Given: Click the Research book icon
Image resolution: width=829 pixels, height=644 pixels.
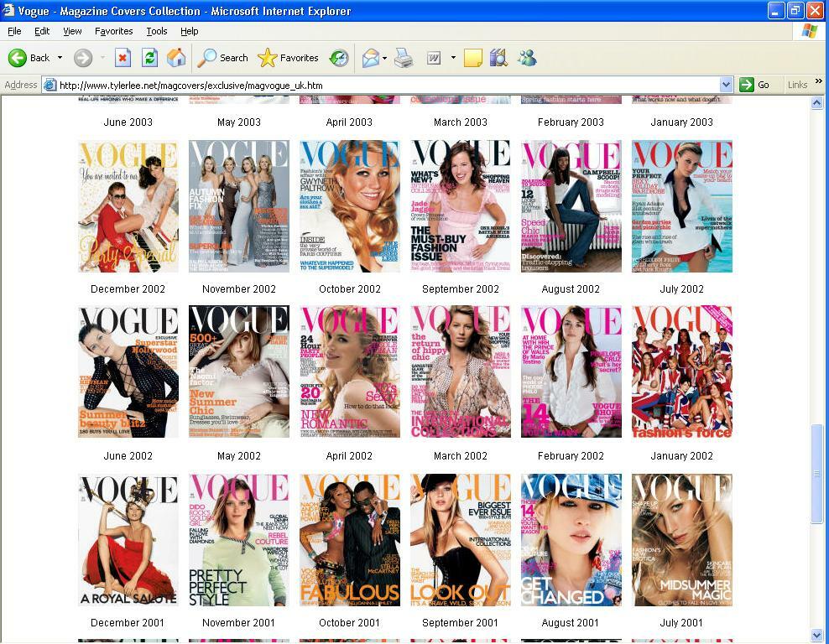Looking at the screenshot, I should coord(498,58).
